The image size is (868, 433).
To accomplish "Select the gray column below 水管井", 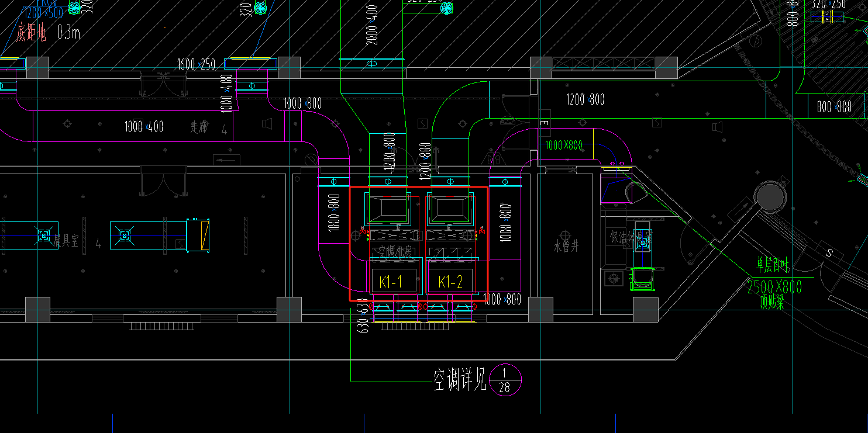I will click(540, 310).
